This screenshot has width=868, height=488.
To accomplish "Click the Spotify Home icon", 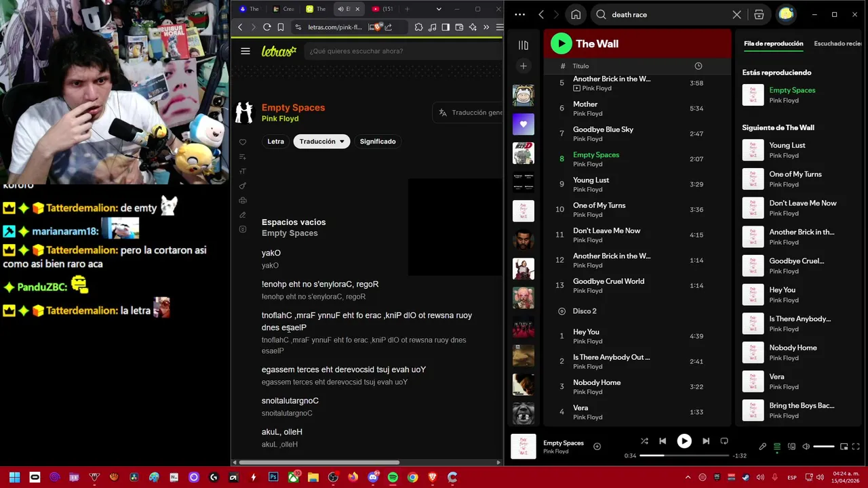I will coord(576,14).
